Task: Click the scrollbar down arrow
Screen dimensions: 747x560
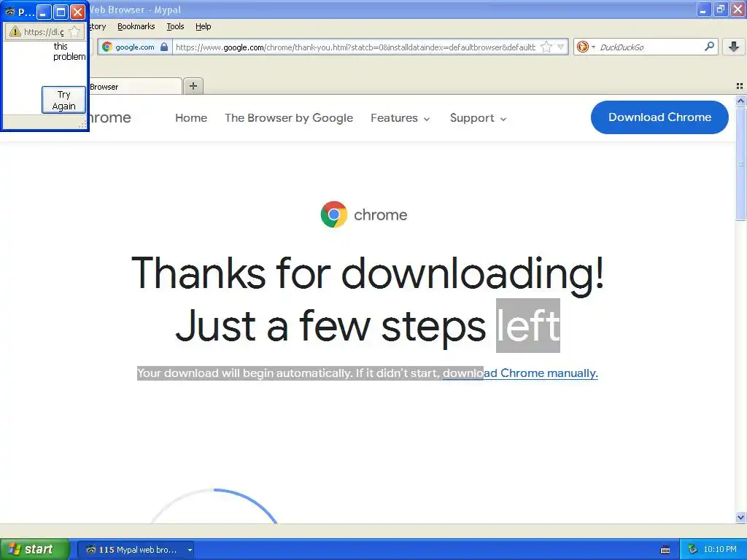Action: coord(740,517)
